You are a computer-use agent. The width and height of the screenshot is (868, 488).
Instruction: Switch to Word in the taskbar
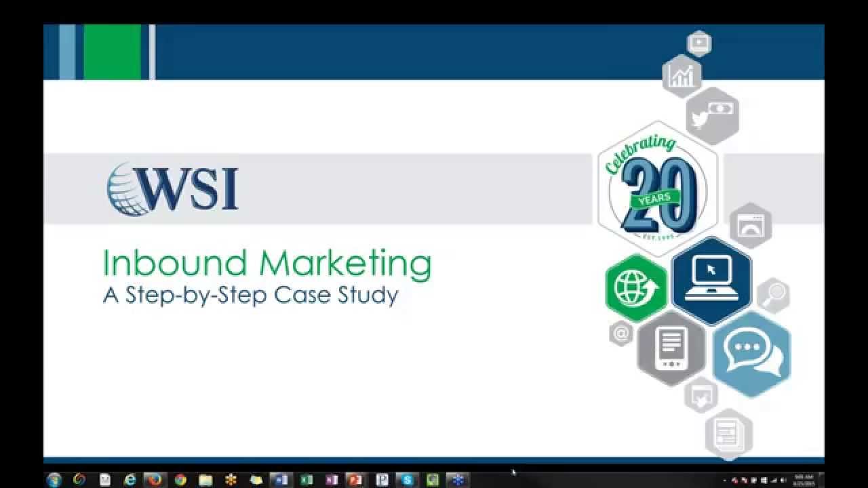coord(280,480)
